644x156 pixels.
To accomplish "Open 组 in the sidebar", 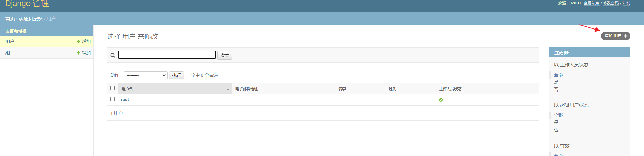I will coord(7,53).
